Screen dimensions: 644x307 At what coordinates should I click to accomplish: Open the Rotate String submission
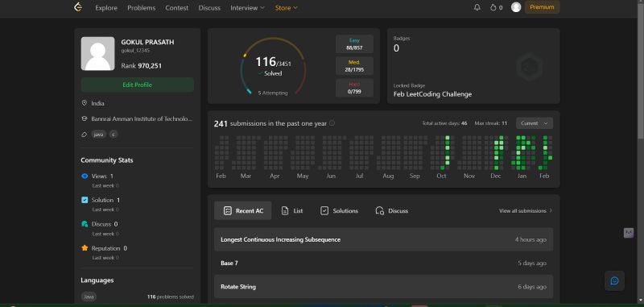(384, 286)
